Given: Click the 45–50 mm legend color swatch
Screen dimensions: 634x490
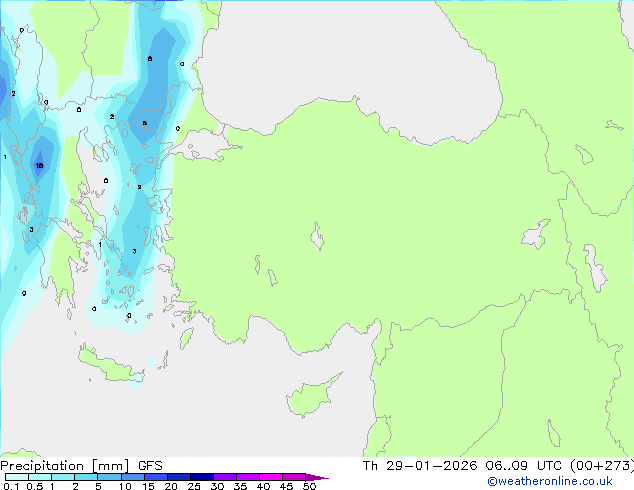Looking at the screenshot, I should click(x=294, y=477).
